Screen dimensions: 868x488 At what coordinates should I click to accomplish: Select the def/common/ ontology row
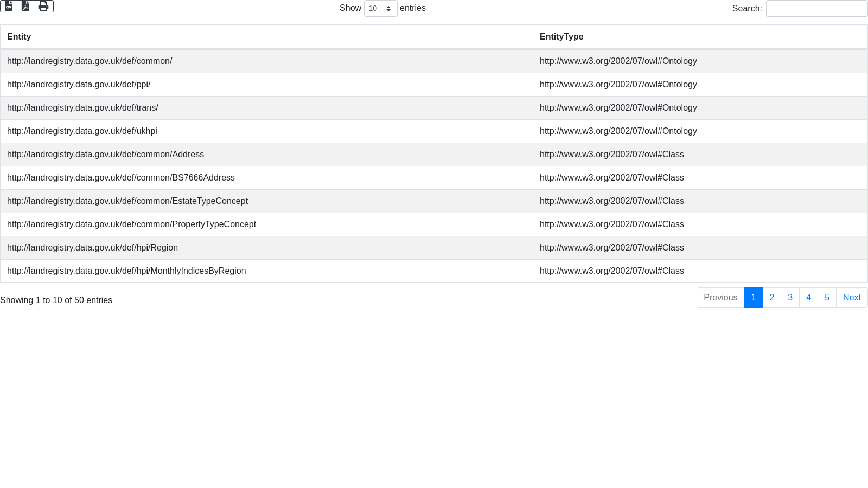[90, 61]
